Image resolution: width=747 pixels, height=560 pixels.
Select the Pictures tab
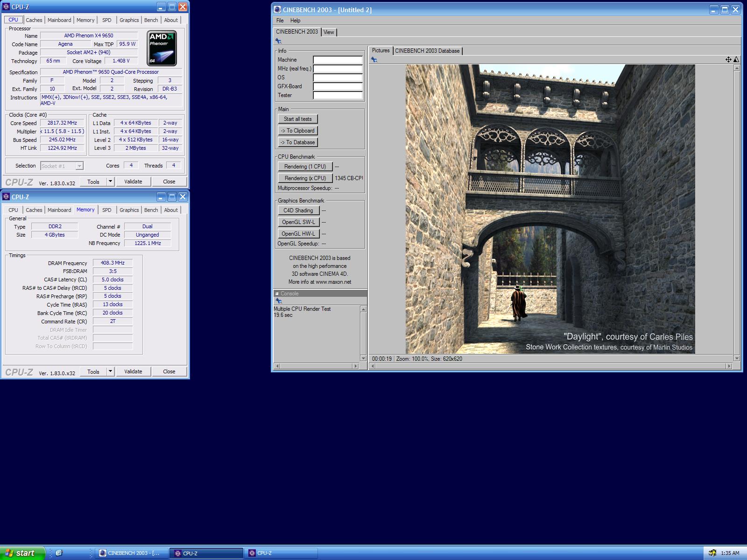(x=381, y=50)
